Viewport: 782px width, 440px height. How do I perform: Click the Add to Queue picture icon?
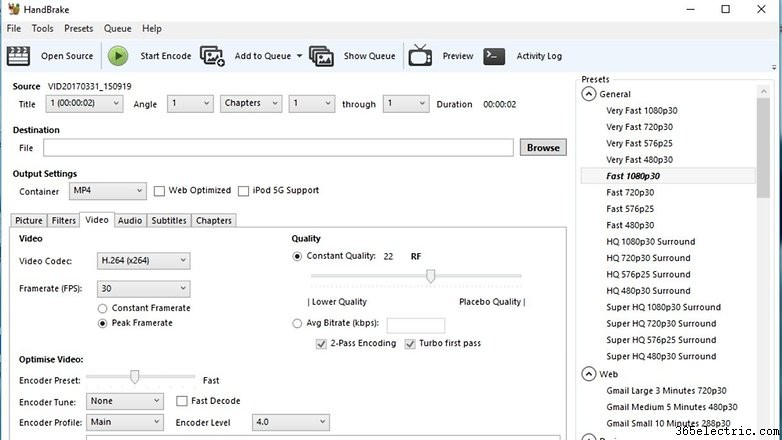coord(212,56)
